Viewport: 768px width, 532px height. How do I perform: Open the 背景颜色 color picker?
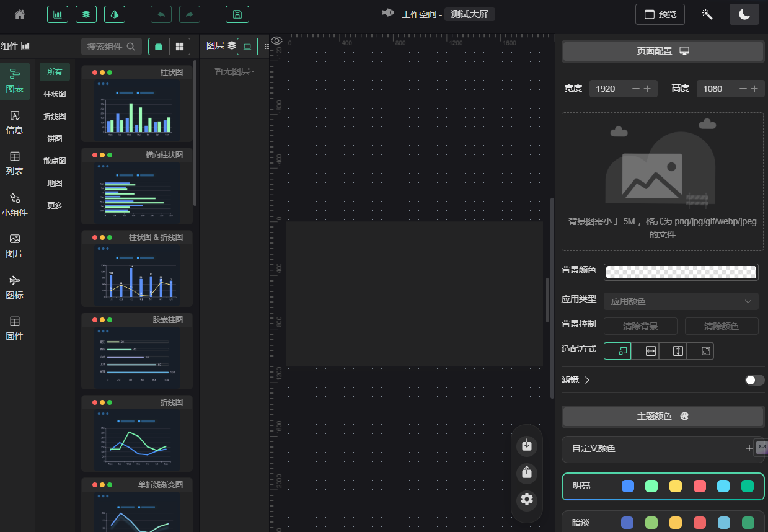coord(681,272)
